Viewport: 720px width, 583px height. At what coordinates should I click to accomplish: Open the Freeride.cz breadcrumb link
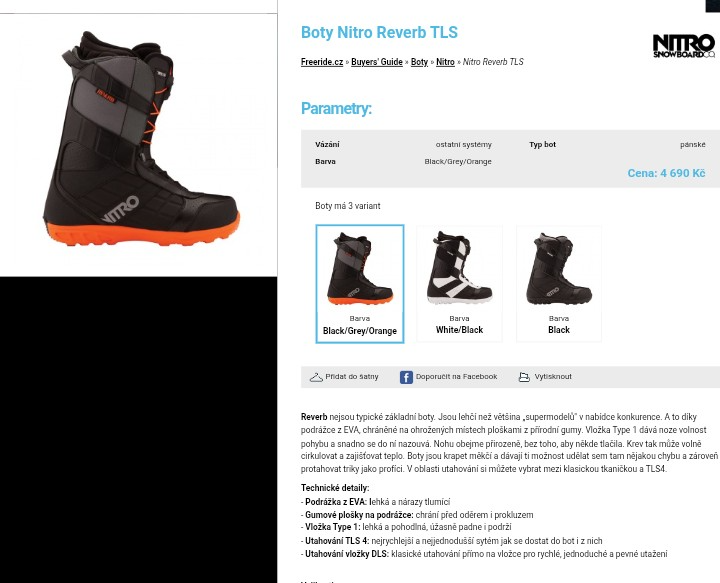click(322, 62)
